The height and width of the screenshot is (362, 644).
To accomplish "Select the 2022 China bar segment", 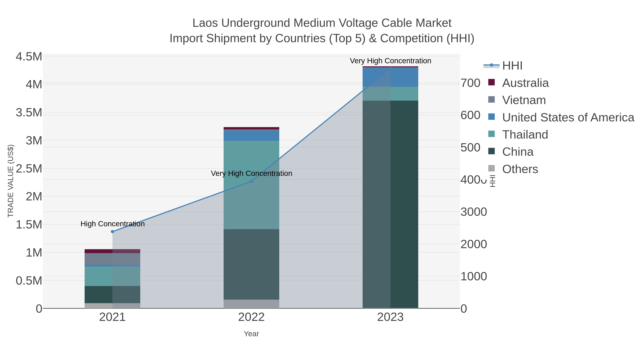I will 252,264.
